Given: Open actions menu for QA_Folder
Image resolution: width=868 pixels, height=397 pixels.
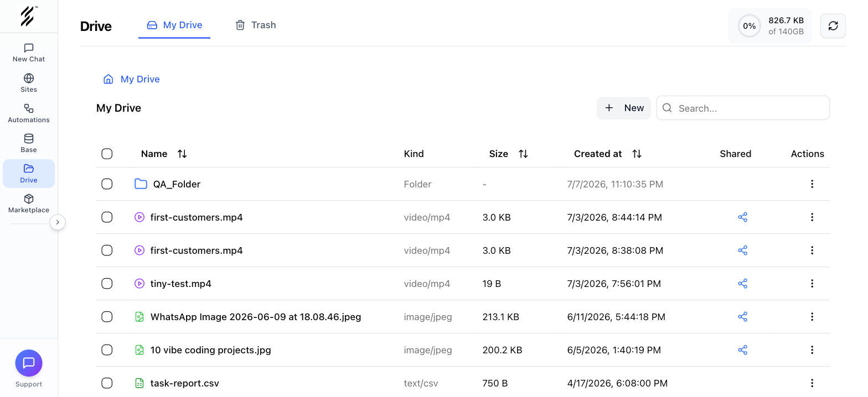Looking at the screenshot, I should click(812, 184).
